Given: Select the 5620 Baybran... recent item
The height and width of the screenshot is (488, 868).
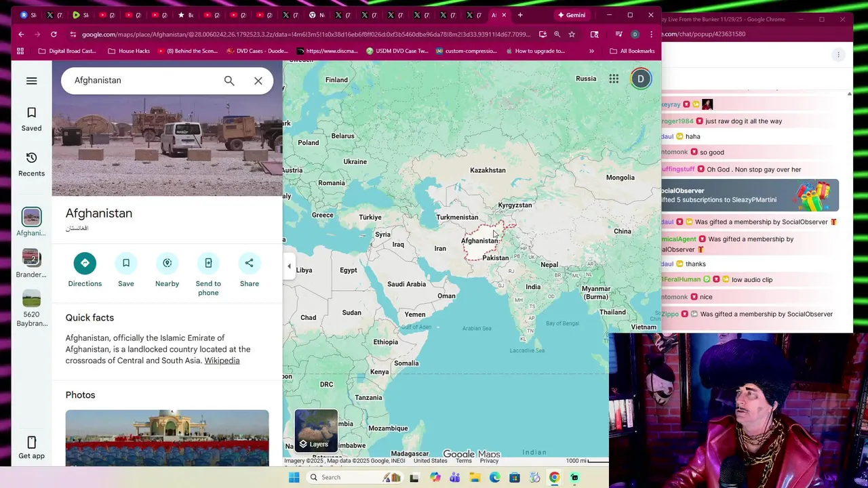Looking at the screenshot, I should click(x=31, y=308).
